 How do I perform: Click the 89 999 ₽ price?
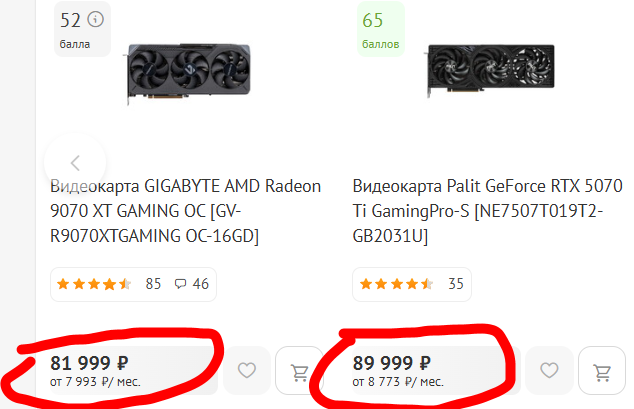pos(392,362)
